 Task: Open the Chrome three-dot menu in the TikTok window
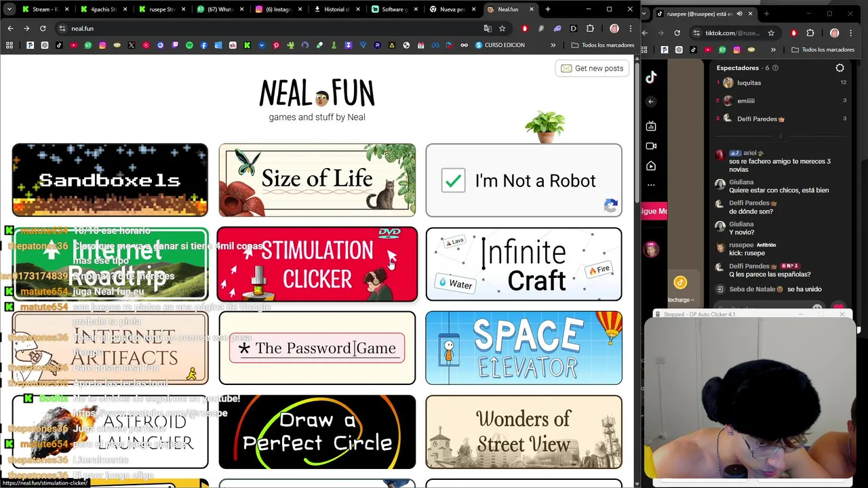click(852, 33)
